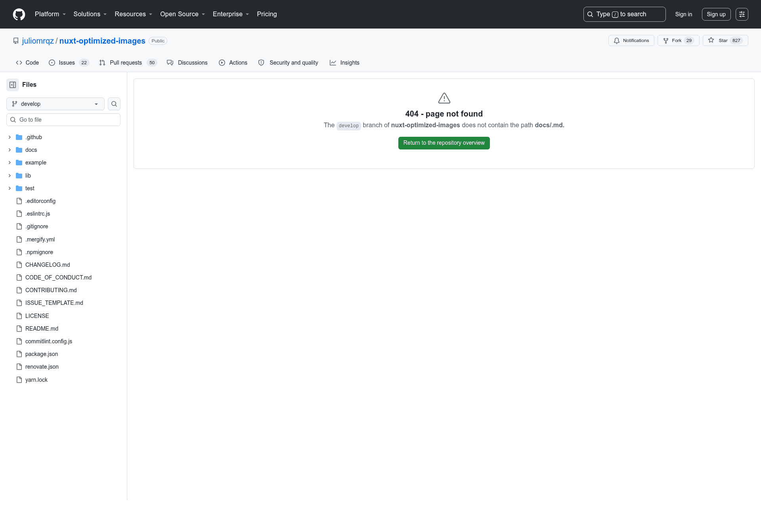
Task: Expand the test folder chevron
Action: point(10,188)
